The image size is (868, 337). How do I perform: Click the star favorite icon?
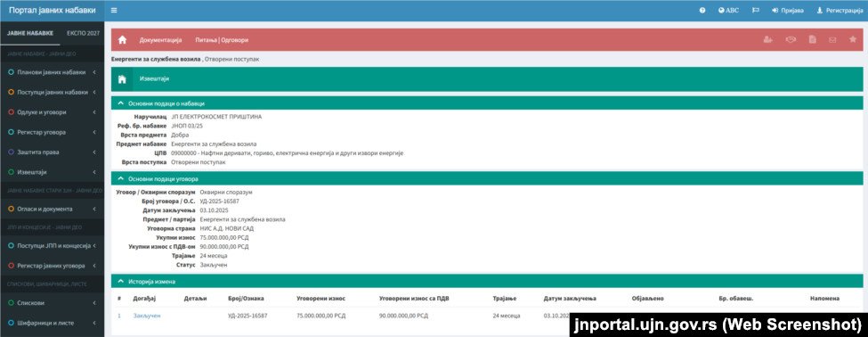coord(853,39)
